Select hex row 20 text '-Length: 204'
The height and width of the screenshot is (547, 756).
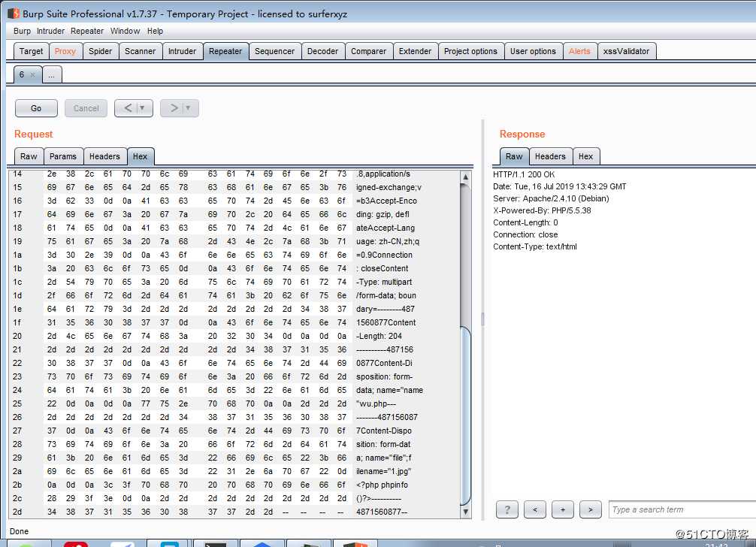coord(379,337)
